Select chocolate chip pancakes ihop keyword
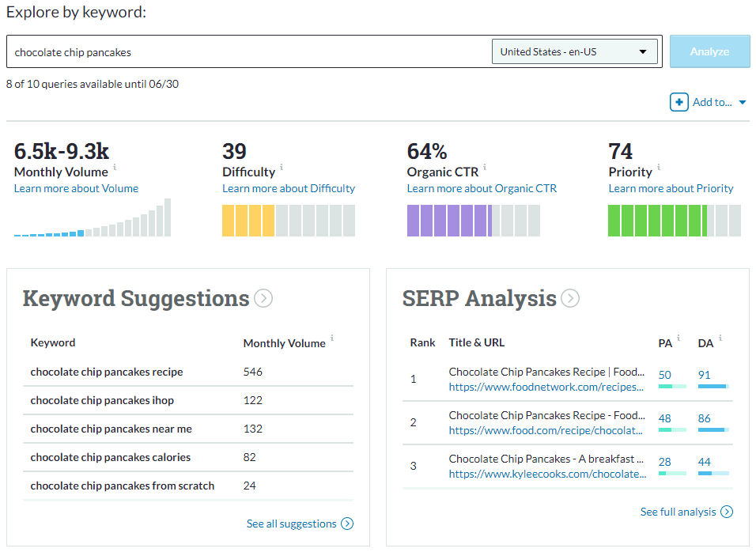This screenshot has height=552, width=756. 102,400
